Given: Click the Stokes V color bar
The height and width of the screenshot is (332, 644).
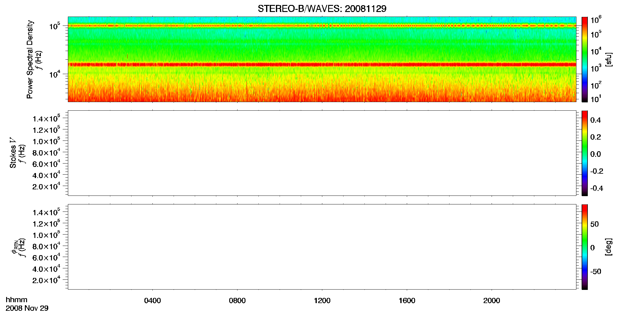Looking at the screenshot, I should [584, 153].
